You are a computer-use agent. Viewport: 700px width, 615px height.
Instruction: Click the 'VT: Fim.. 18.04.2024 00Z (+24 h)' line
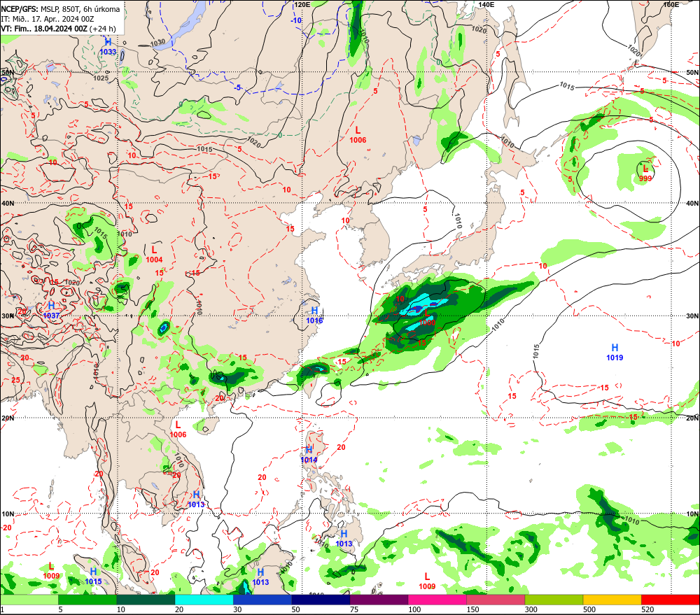click(58, 29)
